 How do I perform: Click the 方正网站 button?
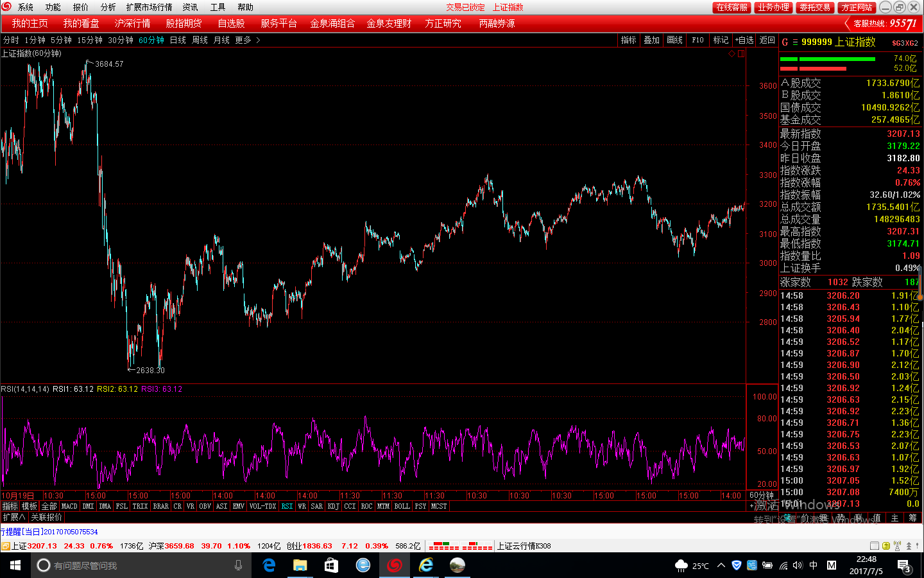857,7
